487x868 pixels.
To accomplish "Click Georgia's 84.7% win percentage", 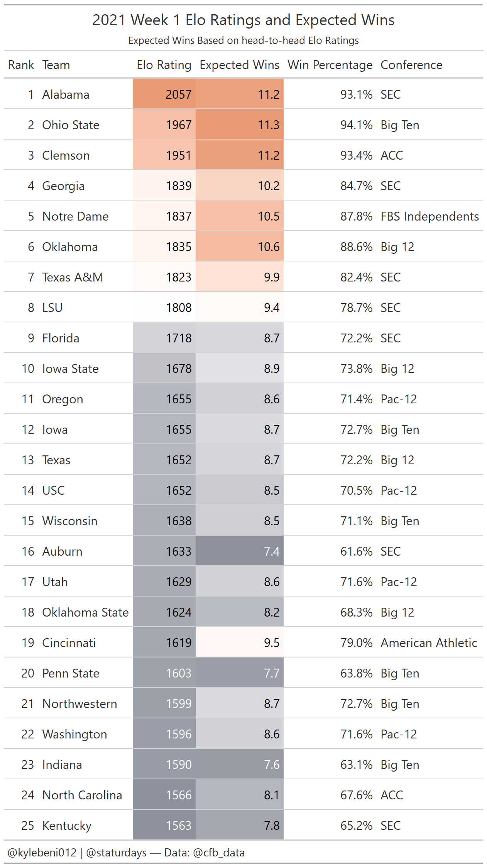I will [x=356, y=186].
